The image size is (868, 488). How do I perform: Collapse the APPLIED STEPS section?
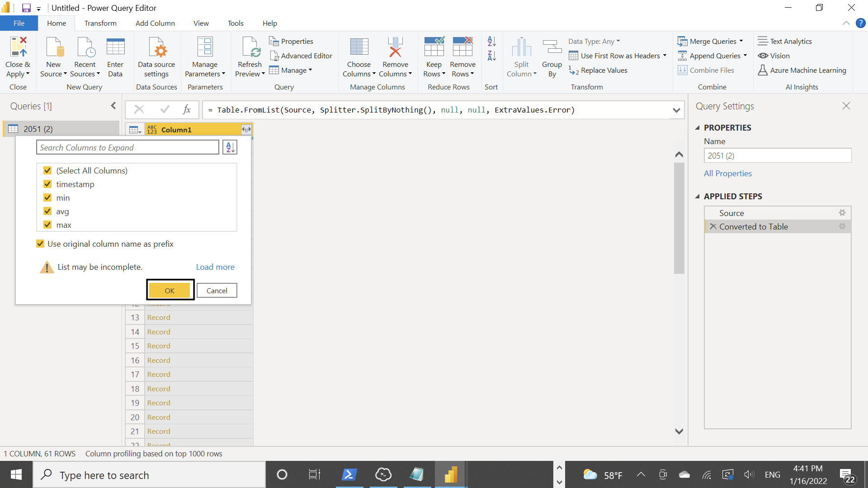[x=697, y=197]
